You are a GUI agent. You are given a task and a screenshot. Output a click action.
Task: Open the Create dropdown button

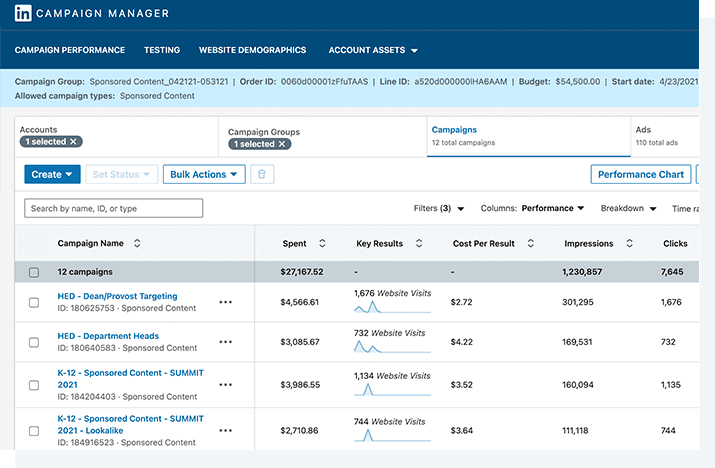52,174
